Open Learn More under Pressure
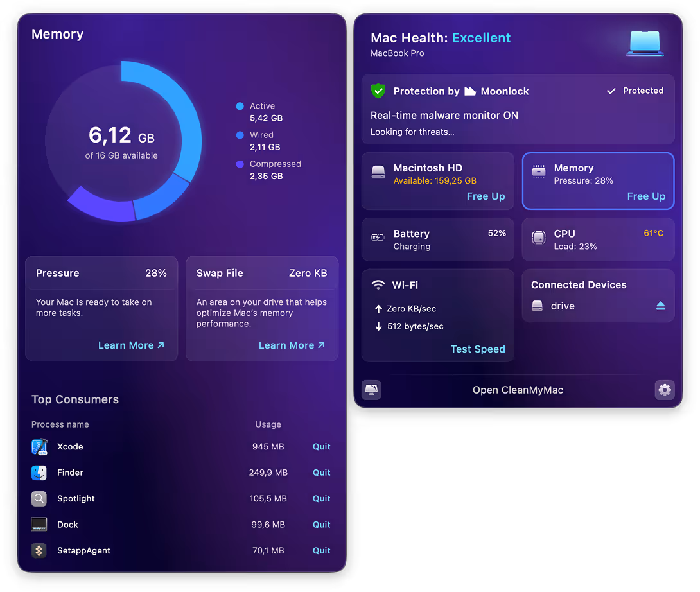Viewport: 700px width, 592px height. 131,345
